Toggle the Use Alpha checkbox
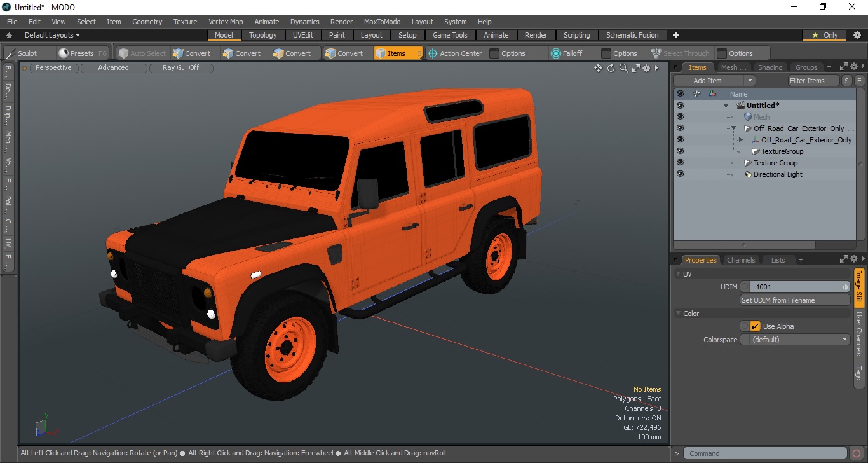Viewport: 868px width, 463px height. 755,326
